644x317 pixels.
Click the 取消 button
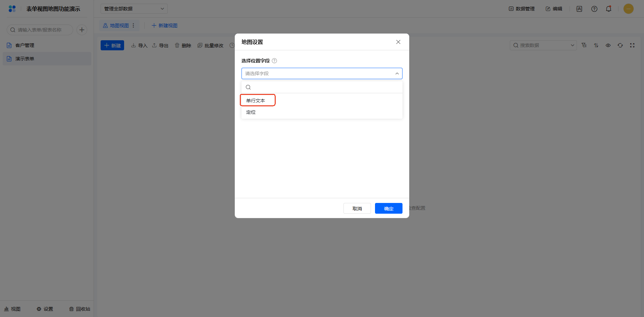click(x=357, y=208)
